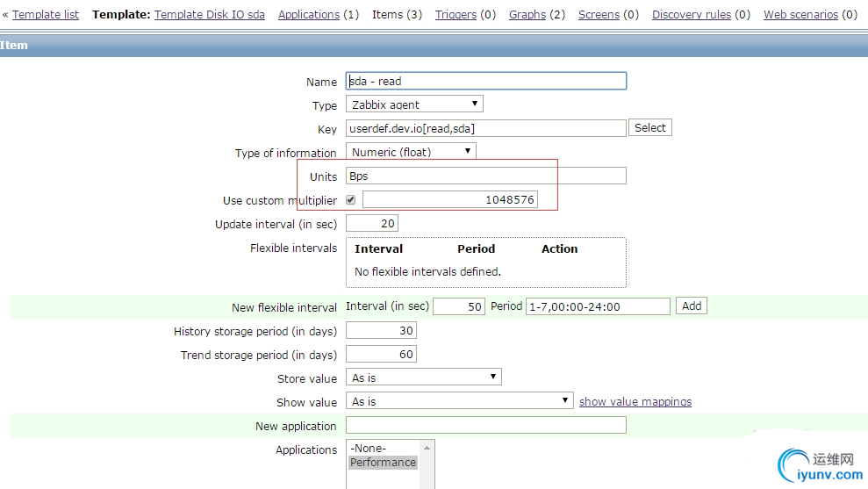Select Performance in Applications list
The image size is (868, 489).
point(383,462)
